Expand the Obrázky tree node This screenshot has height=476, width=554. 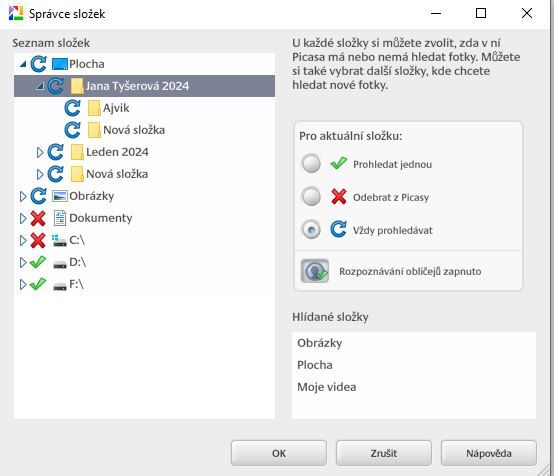point(23,196)
